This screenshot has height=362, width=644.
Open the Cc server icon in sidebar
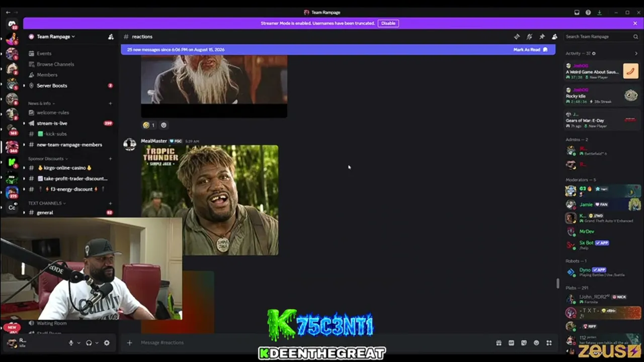pos(12,207)
